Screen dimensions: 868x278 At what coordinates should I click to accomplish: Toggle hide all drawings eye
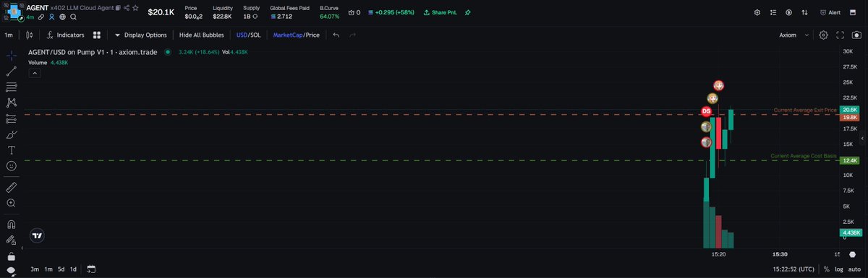pyautogui.click(x=12, y=270)
